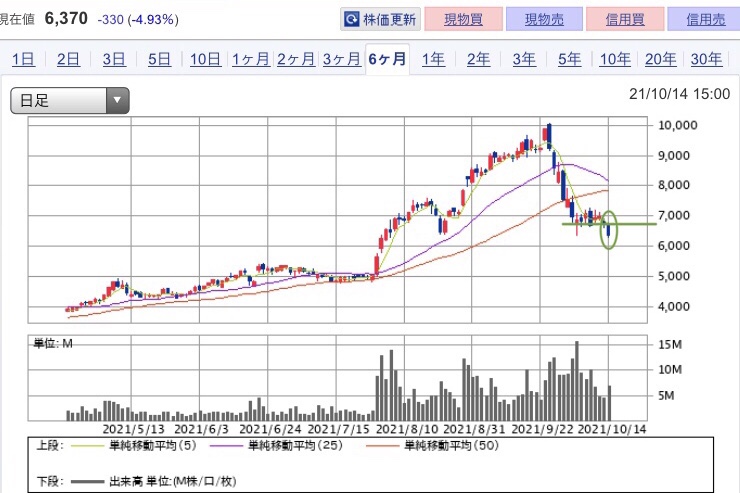The image size is (740, 493).
Task: Switch to the 5年 chart period
Action: click(x=569, y=59)
